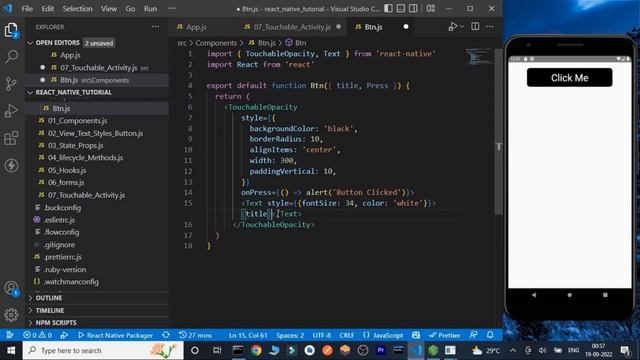Viewport: 640px width, 360px height.
Task: Open Google Chrome from Windows taskbar
Action: tap(256, 351)
